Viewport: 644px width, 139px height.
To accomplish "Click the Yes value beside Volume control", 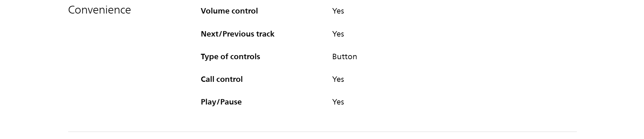I will click(x=338, y=11).
